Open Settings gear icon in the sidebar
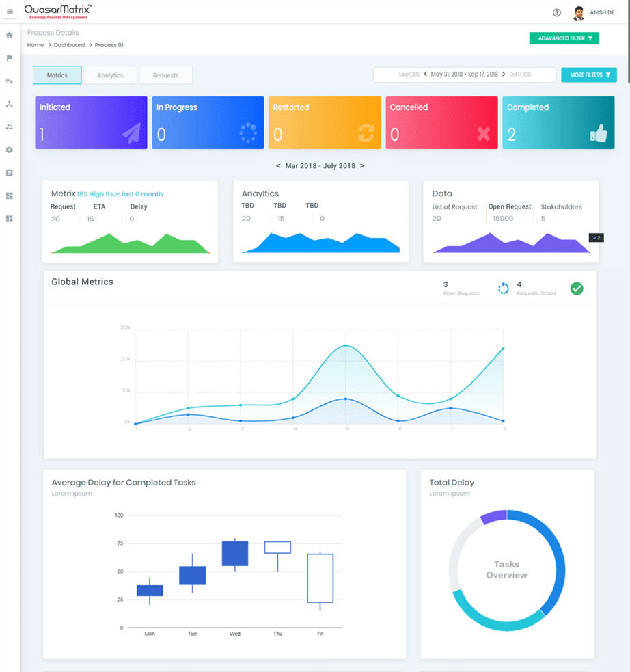 point(10,150)
